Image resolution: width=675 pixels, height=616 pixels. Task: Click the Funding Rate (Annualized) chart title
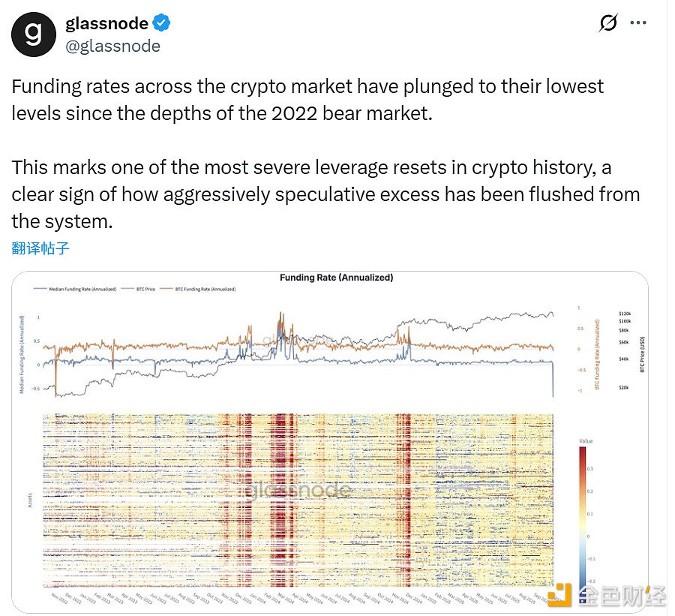coord(336,278)
